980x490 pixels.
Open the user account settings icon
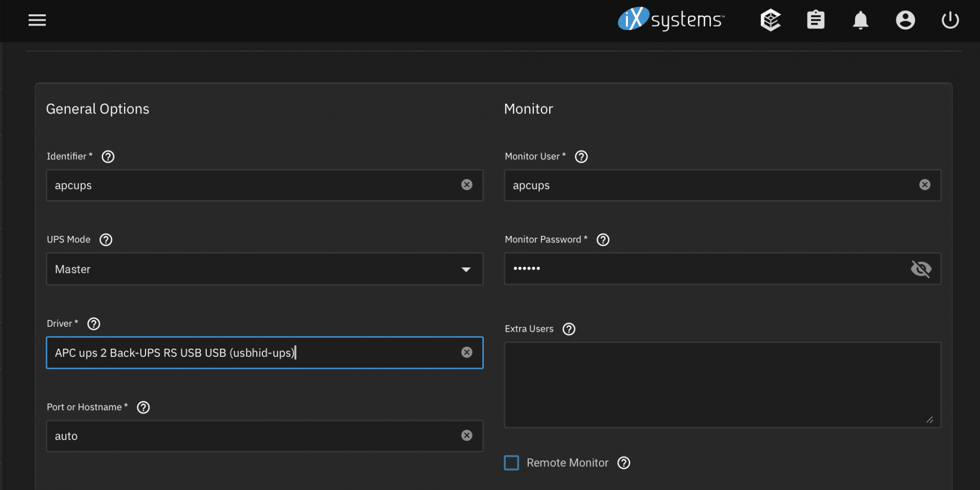click(905, 20)
